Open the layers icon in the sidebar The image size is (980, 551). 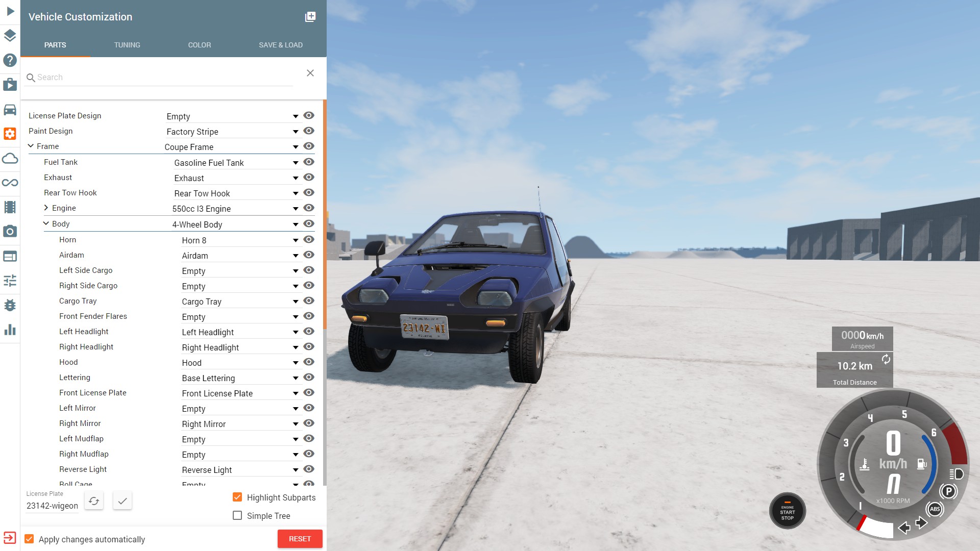point(10,36)
